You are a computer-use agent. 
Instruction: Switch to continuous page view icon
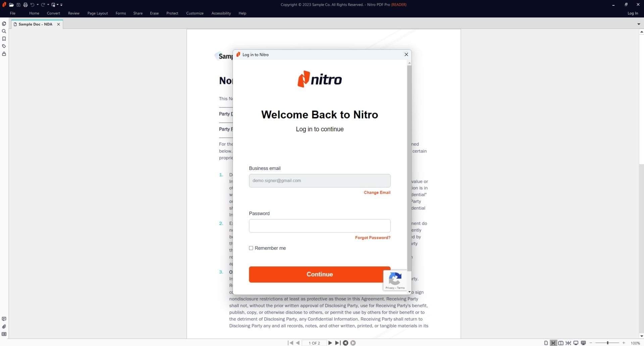point(553,343)
